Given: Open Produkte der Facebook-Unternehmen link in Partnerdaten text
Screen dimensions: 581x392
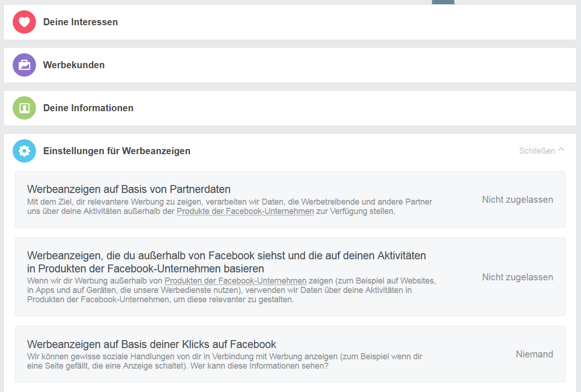Looking at the screenshot, I should [245, 211].
